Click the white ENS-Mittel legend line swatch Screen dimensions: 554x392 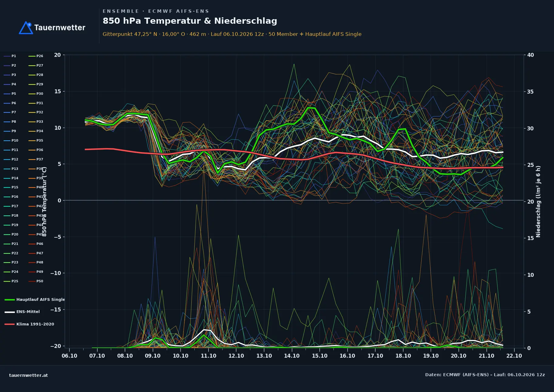(x=10, y=312)
